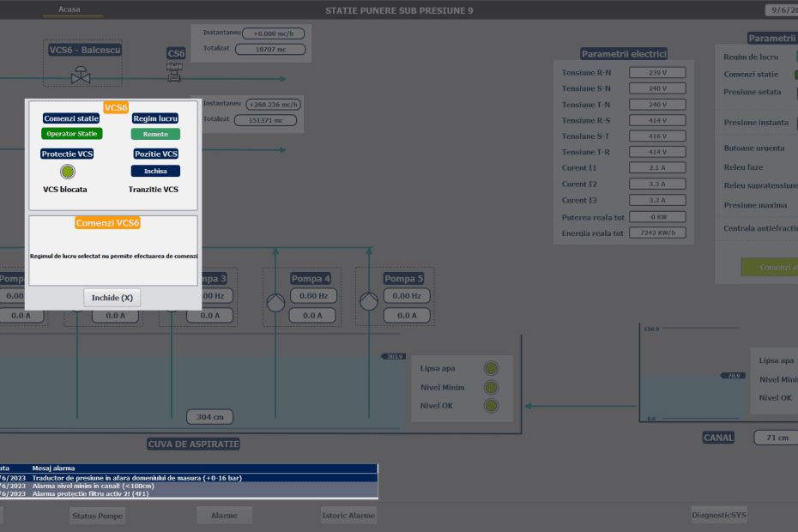Select the CS6 flow meter icon
This screenshot has width=798, height=532.
(x=175, y=72)
